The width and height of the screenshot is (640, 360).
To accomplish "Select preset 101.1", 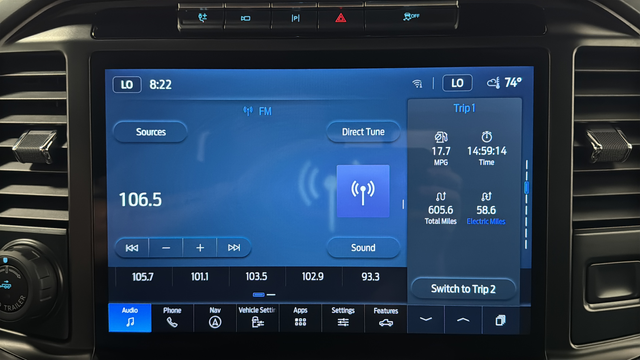I will click(x=200, y=277).
